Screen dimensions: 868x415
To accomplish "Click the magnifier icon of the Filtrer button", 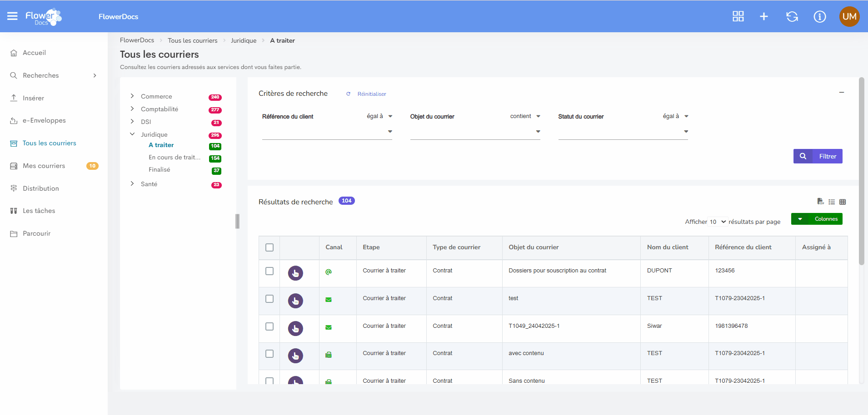I will 803,156.
